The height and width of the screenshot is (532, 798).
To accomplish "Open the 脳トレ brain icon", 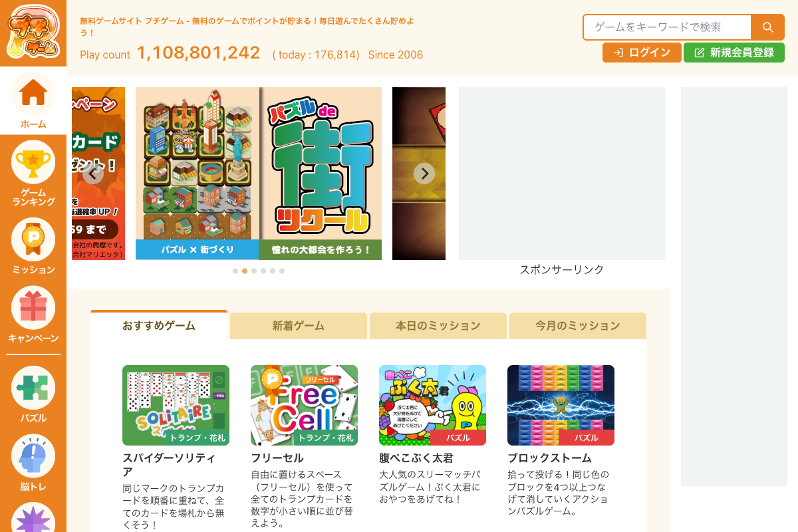I will [33, 456].
